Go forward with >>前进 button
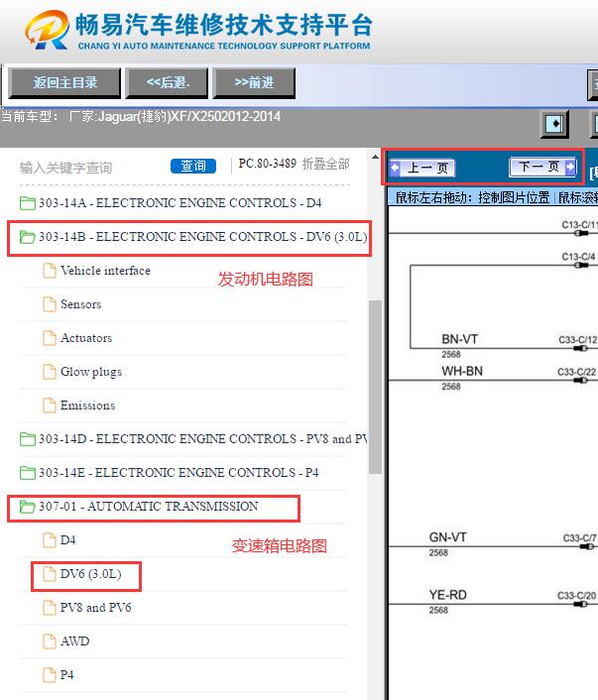The image size is (598, 700). click(254, 83)
